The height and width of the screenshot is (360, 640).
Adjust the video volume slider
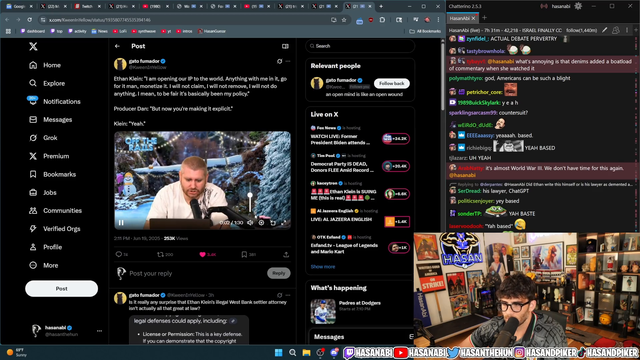tap(250, 202)
